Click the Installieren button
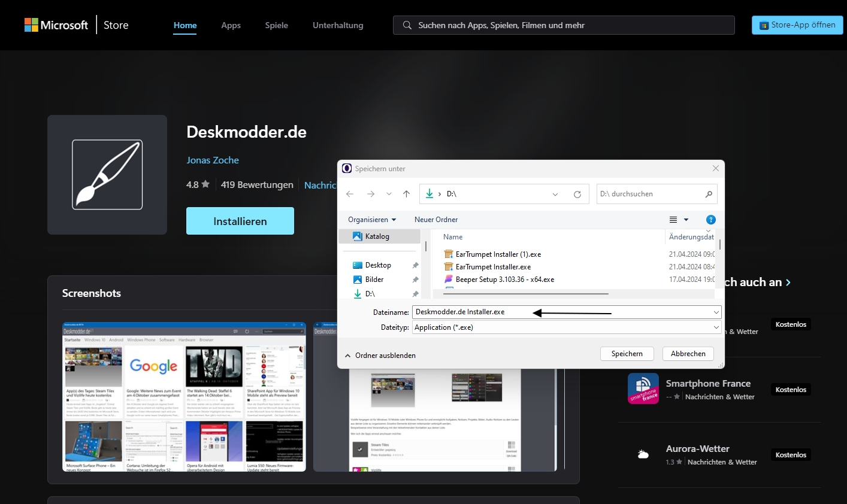Image resolution: width=847 pixels, height=504 pixels. [x=240, y=221]
